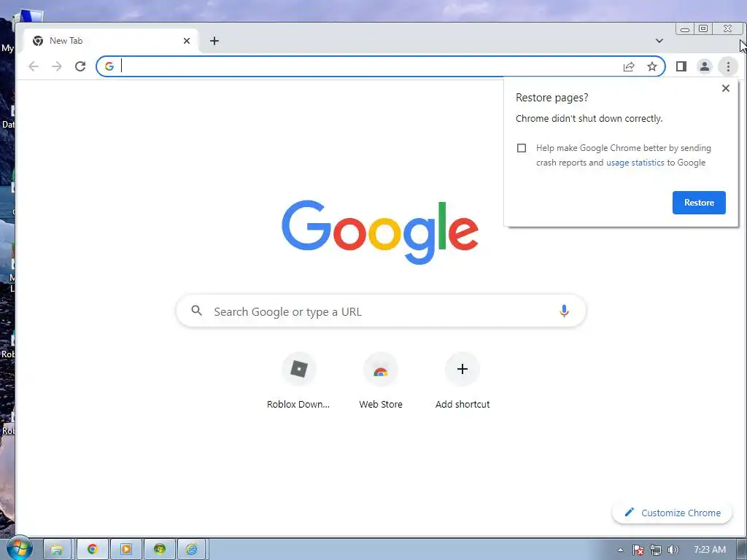Dismiss the Restore pages popup
Screen dimensions: 747x560
click(726, 88)
